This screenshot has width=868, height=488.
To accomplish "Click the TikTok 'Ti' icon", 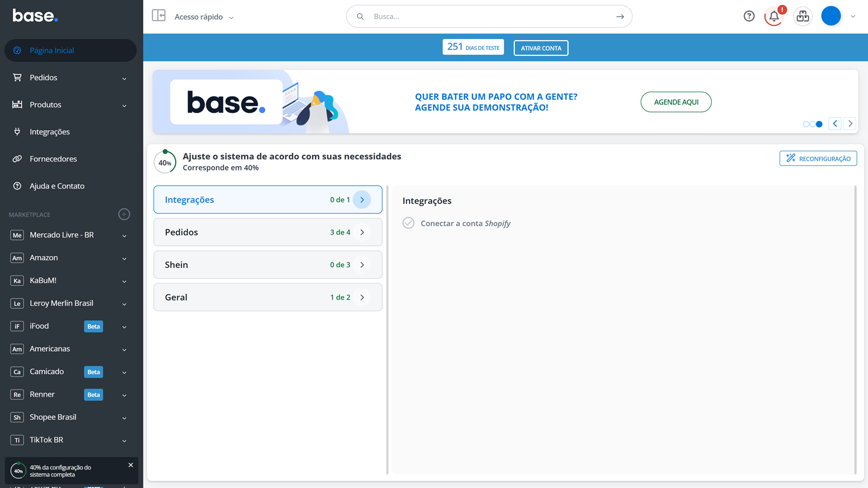I will click(17, 440).
